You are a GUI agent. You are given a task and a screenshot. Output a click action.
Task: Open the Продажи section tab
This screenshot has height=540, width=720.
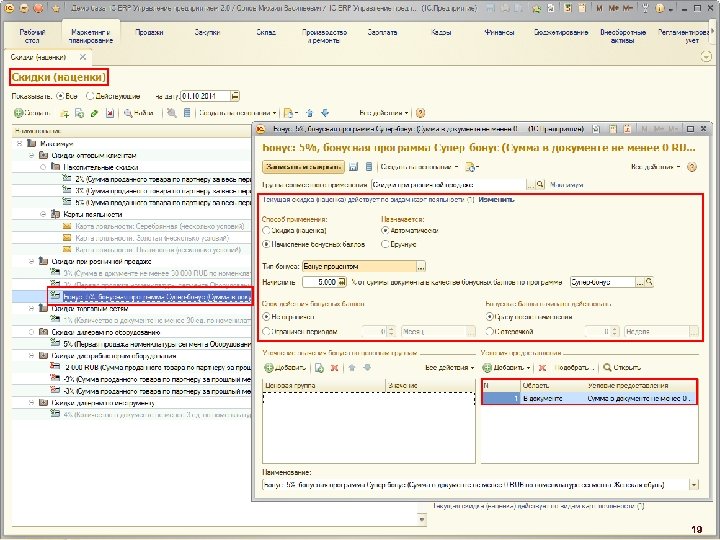point(149,32)
